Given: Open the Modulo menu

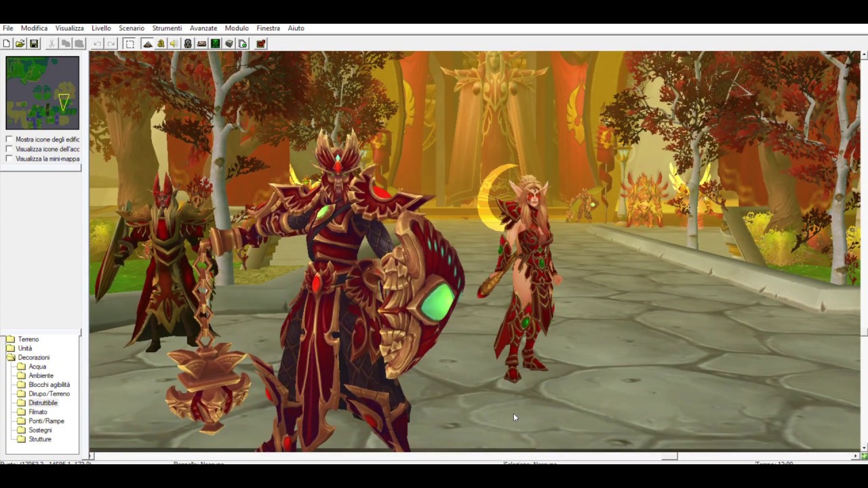Looking at the screenshot, I should [x=237, y=28].
